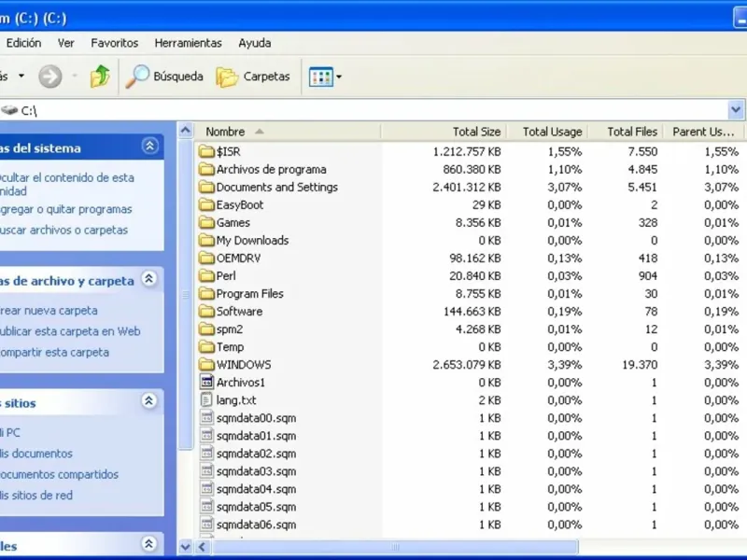
Task: Click Agregar o quitar programas link
Action: coord(65,209)
